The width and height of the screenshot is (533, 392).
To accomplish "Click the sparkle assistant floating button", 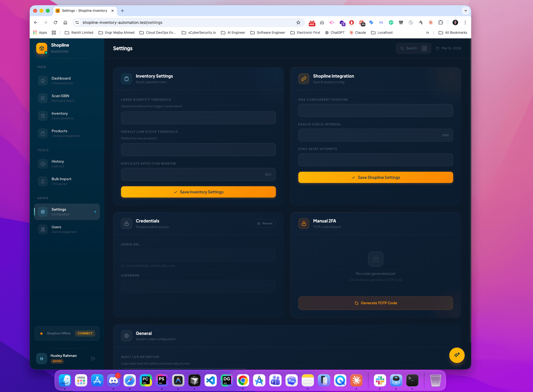I will click(x=457, y=355).
